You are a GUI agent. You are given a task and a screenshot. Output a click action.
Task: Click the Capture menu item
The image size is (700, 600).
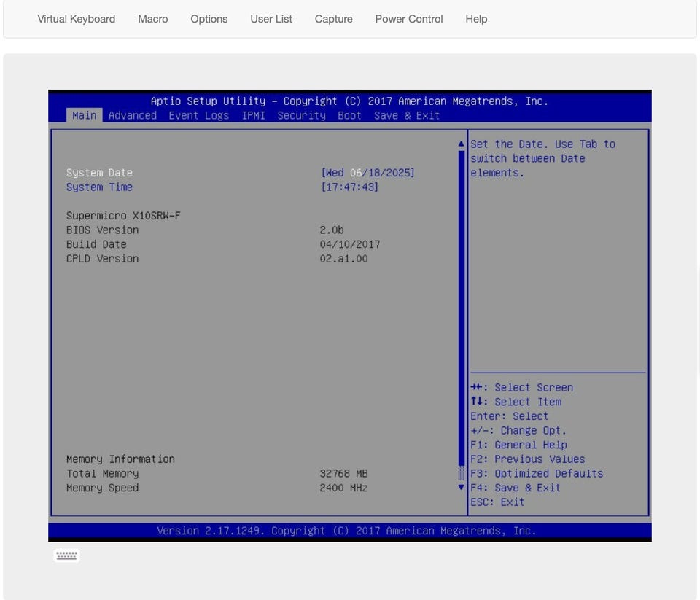[x=334, y=19]
